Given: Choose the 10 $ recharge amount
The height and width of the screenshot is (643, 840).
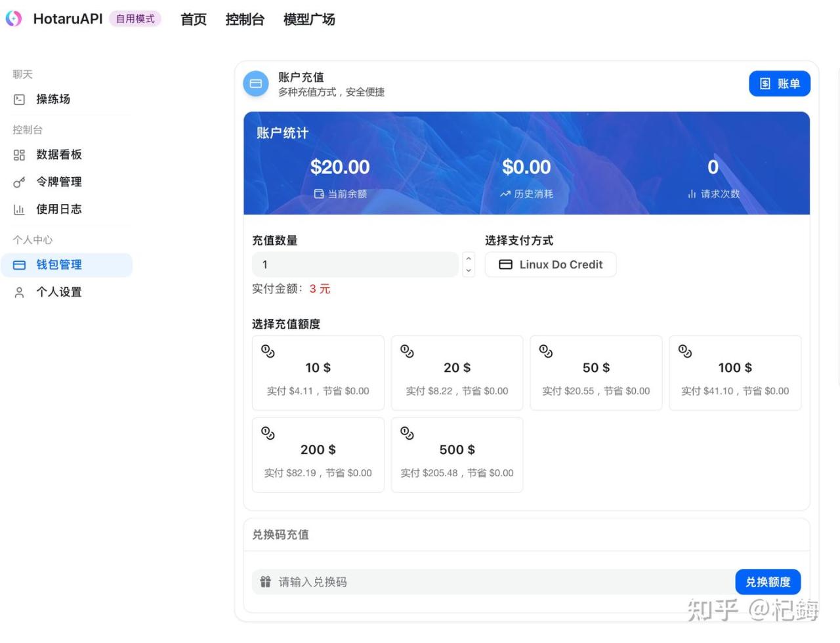Looking at the screenshot, I should pos(318,373).
